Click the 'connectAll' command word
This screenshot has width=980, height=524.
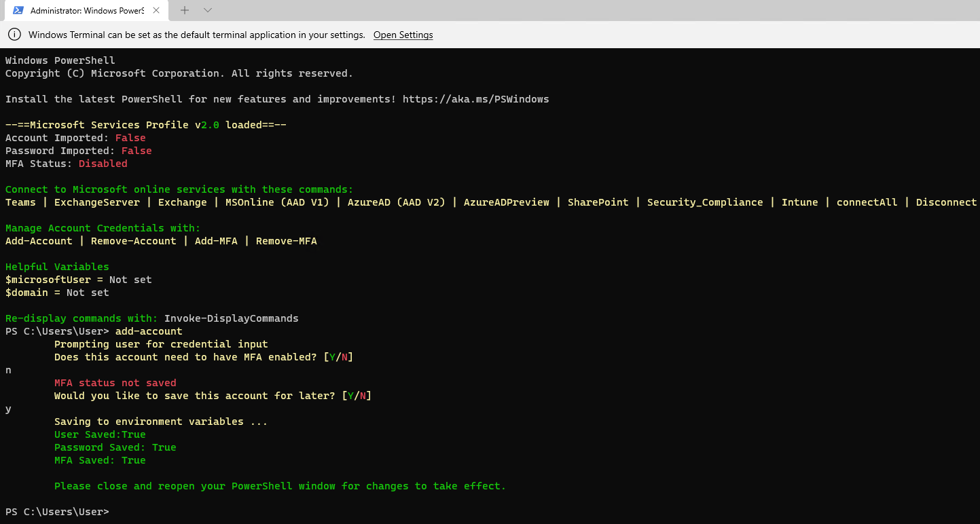coord(867,202)
